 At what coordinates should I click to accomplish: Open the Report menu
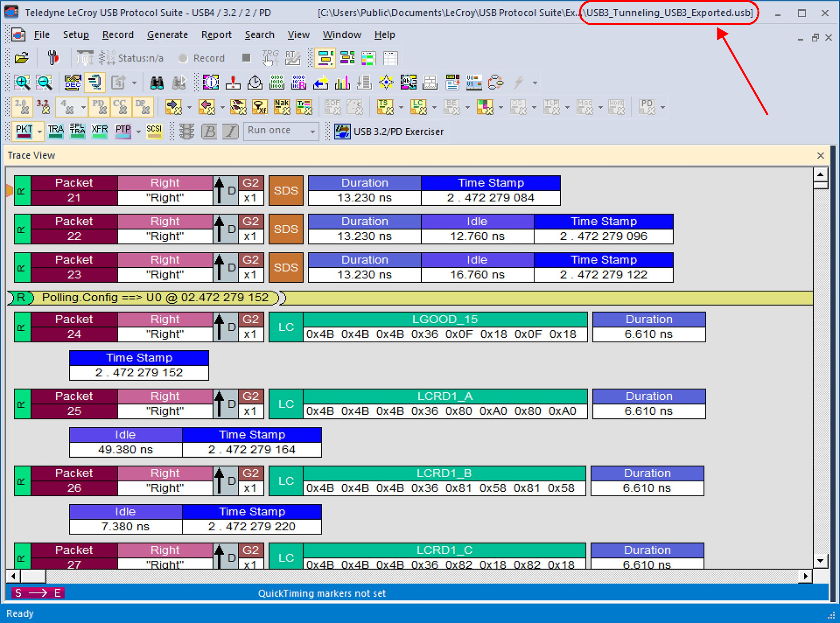pos(216,35)
